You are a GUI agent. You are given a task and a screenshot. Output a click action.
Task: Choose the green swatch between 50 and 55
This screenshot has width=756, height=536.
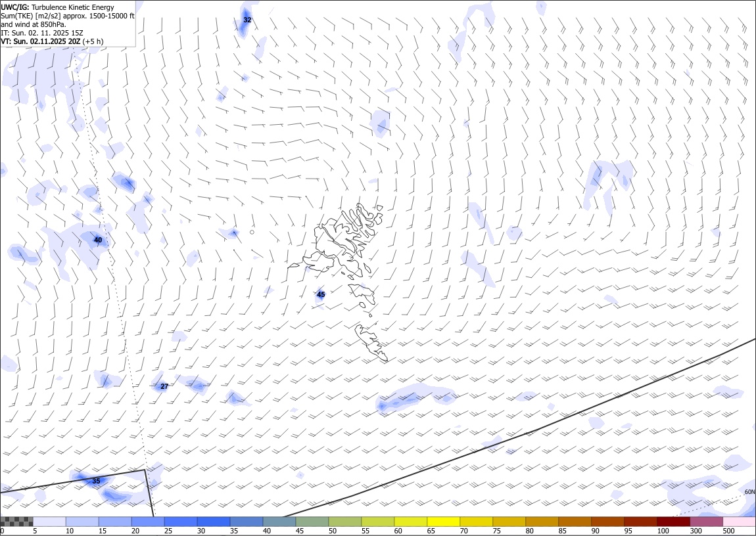(344, 522)
